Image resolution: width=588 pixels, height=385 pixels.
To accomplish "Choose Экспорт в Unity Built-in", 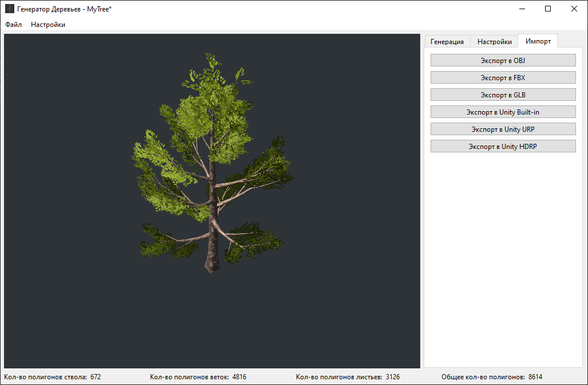I will 503,112.
